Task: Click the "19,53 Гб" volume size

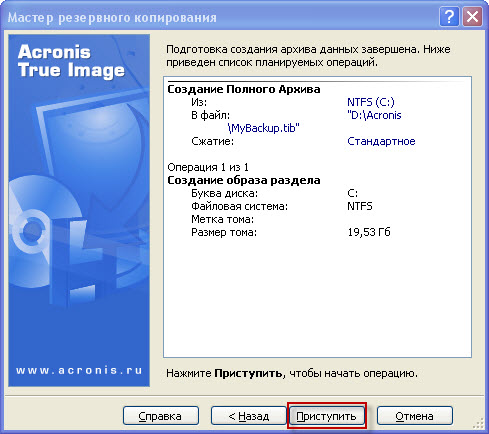Action: point(369,232)
